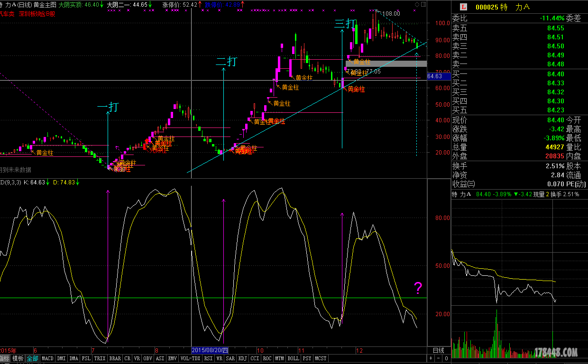Select the MCST indicator tab
588x364 pixels.
tap(321, 358)
